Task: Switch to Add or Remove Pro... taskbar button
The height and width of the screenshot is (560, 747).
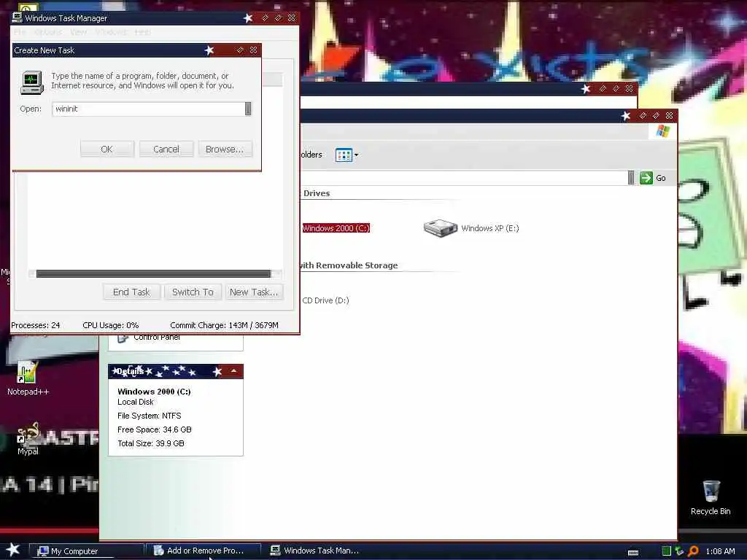Action: [x=204, y=551]
